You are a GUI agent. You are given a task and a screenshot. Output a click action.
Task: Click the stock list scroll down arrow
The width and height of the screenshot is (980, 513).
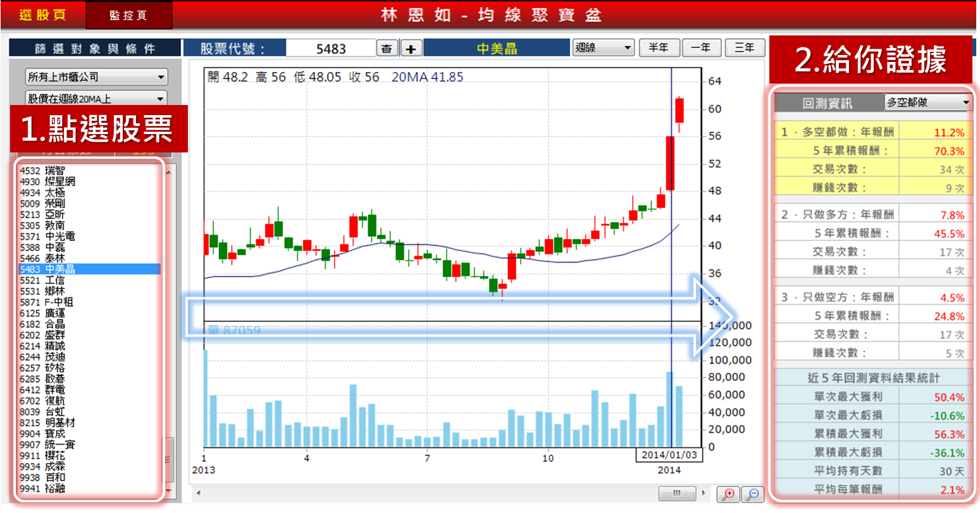(168, 491)
